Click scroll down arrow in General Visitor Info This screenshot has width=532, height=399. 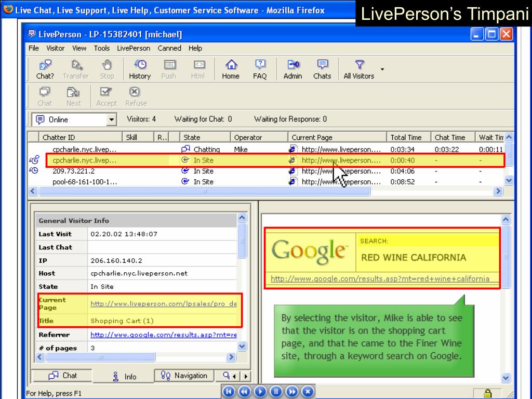pos(242,347)
